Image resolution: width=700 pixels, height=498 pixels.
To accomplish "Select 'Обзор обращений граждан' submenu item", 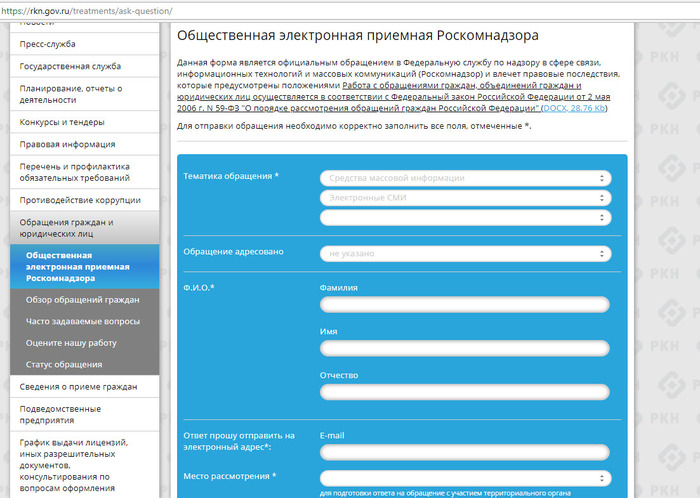I will click(82, 299).
